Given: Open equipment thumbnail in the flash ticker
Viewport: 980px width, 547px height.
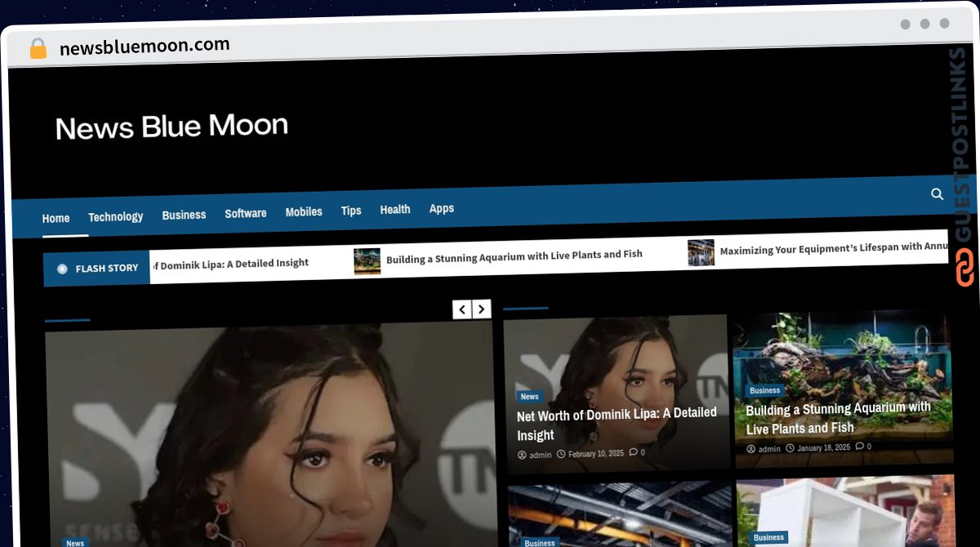Looking at the screenshot, I should click(x=701, y=252).
